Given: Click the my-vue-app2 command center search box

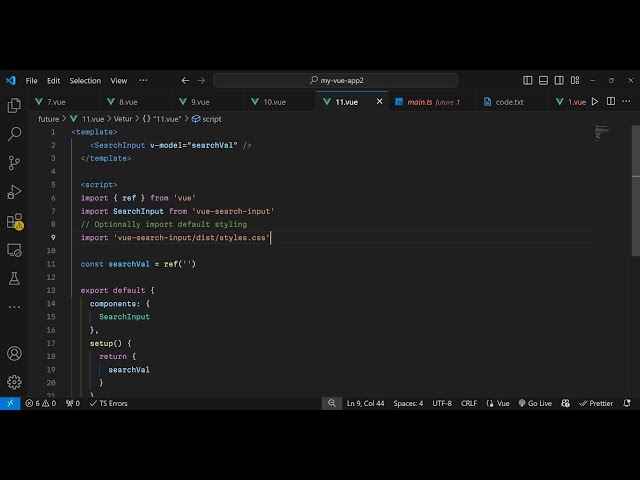Looking at the screenshot, I should coord(335,80).
